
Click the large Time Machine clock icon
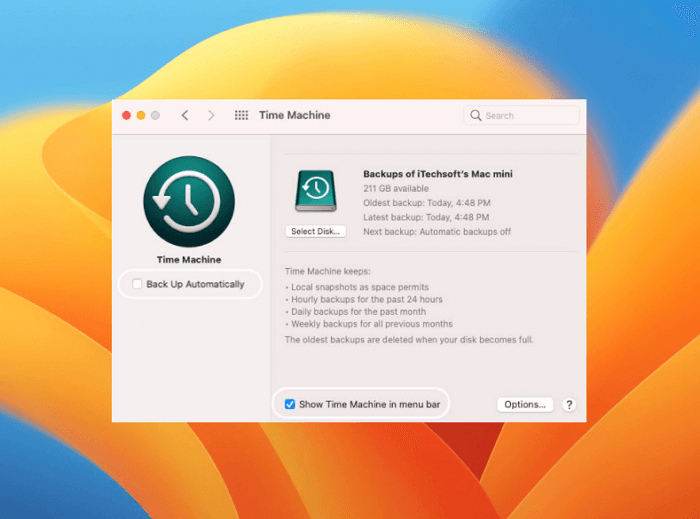189,201
